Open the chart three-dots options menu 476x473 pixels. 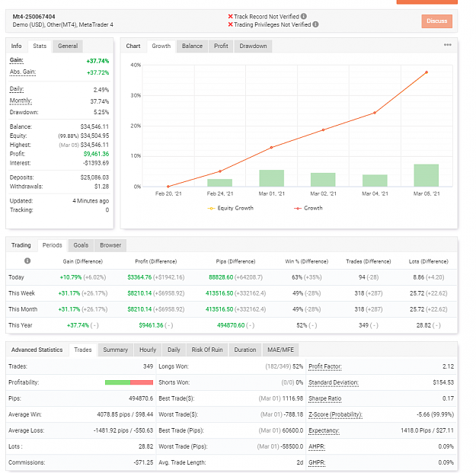(448, 45)
